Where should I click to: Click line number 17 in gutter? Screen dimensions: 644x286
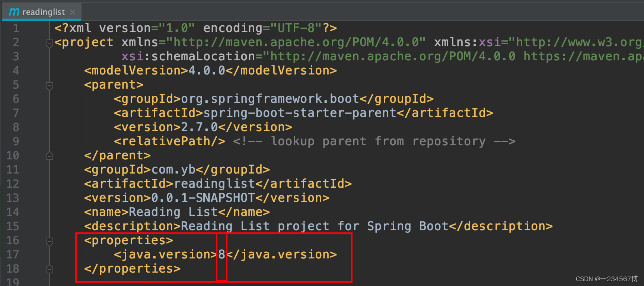[13, 255]
